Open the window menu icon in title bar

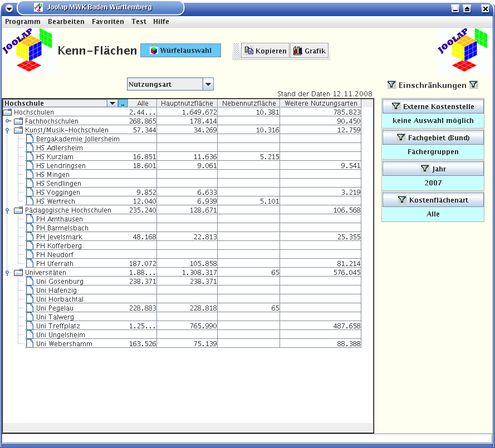point(9,8)
